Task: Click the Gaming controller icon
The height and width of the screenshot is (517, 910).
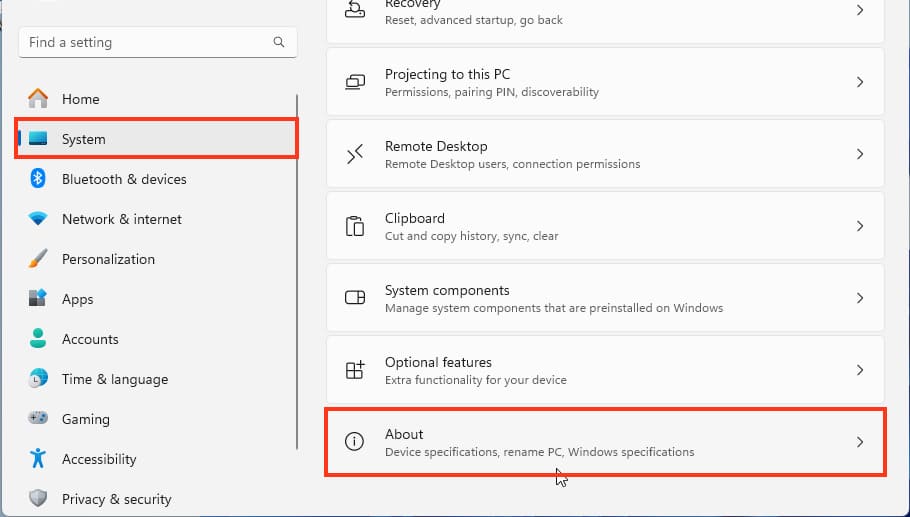Action: [38, 419]
